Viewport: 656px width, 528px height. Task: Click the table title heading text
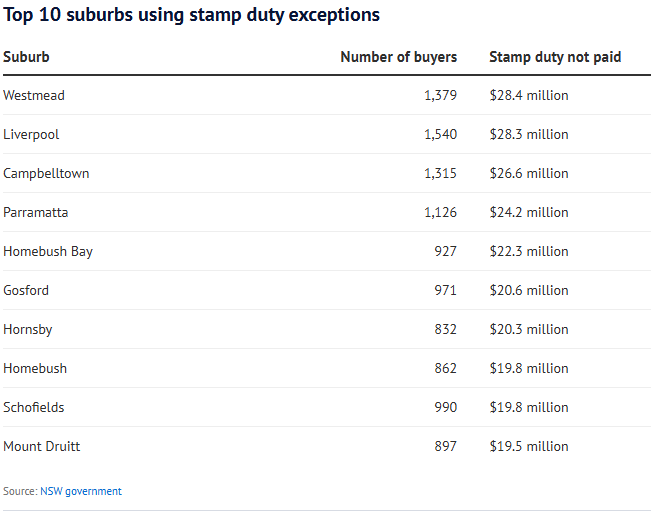coord(191,15)
